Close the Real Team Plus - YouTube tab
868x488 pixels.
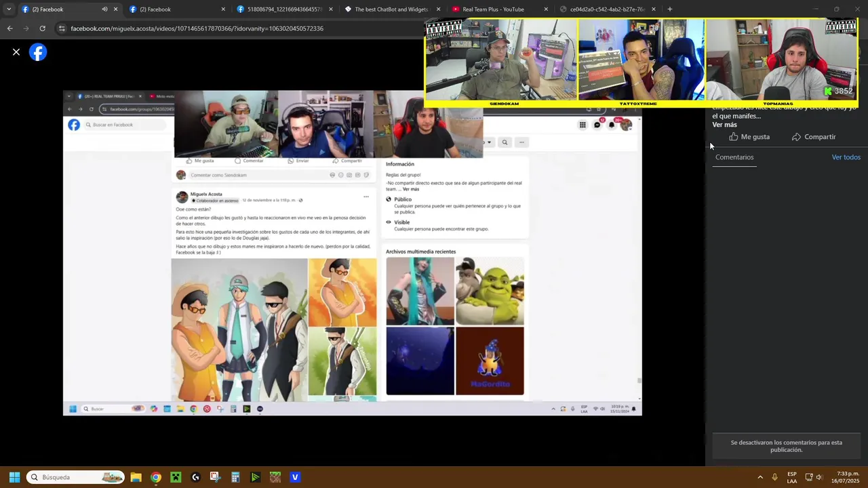click(x=546, y=9)
